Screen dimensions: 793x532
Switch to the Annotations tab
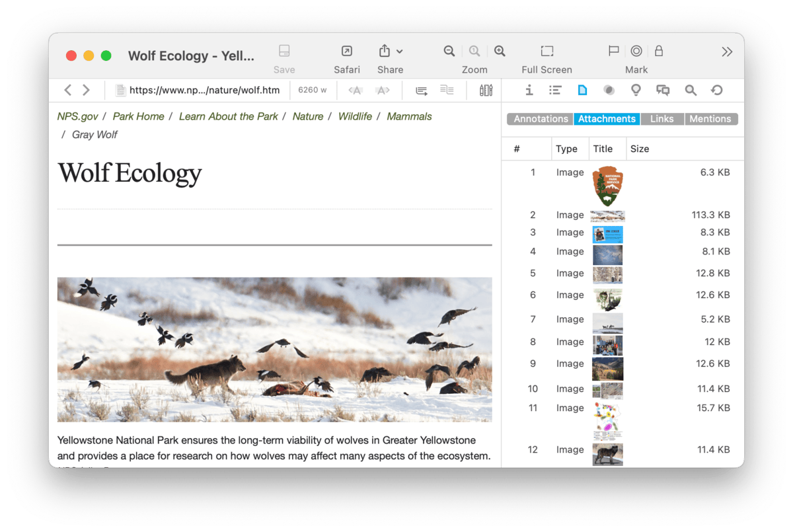(541, 119)
